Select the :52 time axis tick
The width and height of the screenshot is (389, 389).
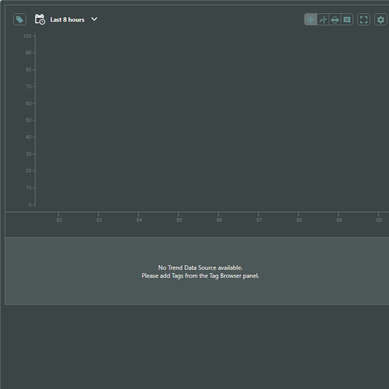59,220
